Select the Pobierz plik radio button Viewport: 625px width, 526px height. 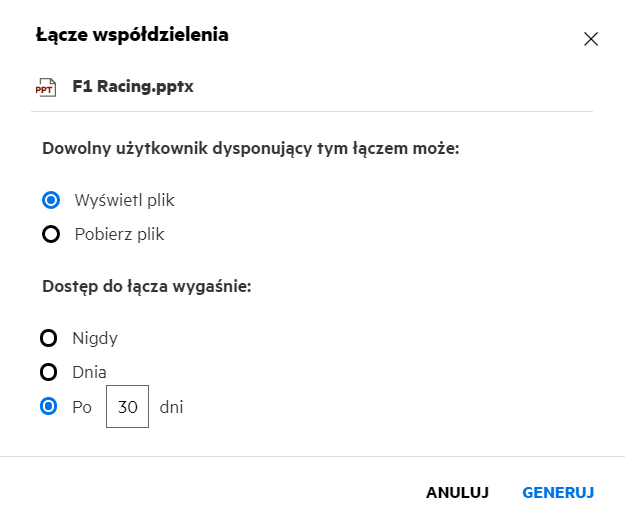point(49,235)
